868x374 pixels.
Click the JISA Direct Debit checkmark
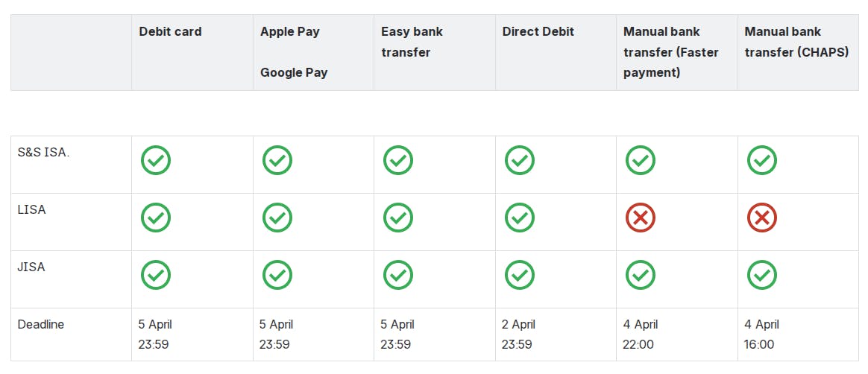tap(520, 275)
